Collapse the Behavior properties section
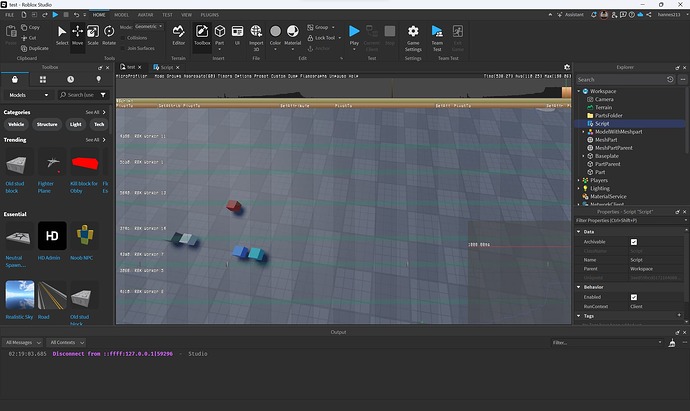 coord(579,287)
